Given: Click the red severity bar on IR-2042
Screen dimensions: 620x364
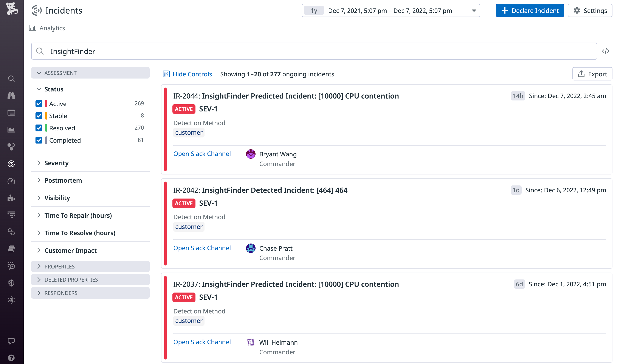Looking at the screenshot, I should [x=166, y=223].
